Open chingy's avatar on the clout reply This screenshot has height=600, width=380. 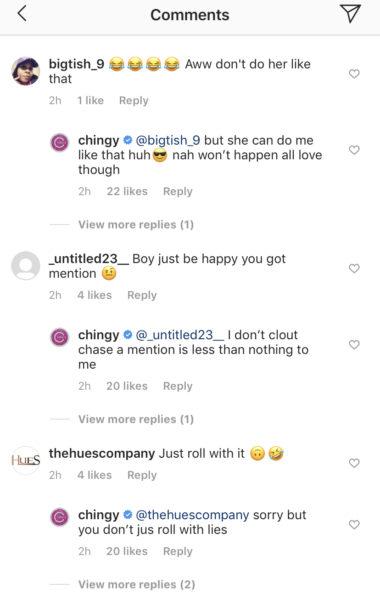(x=60, y=337)
